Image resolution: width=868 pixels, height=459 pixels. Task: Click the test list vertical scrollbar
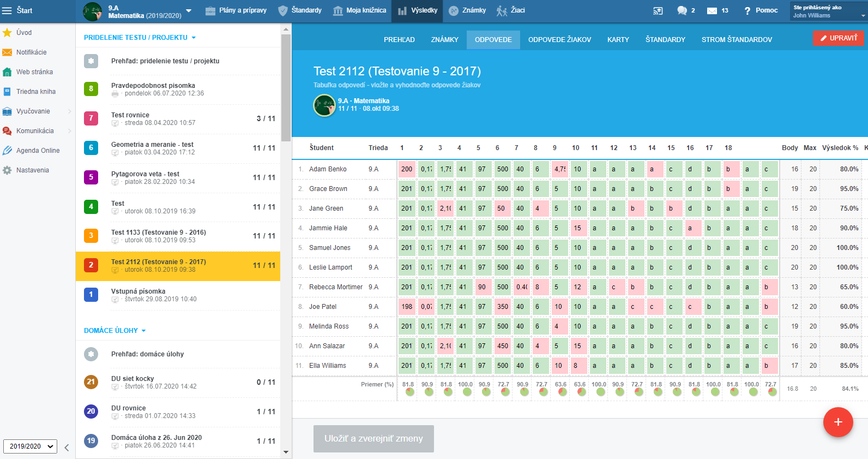coord(286,87)
